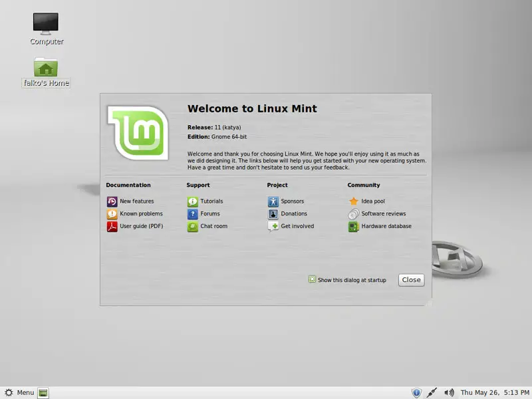Click the clock showing Thu May 26
The width and height of the screenshot is (532, 399).
click(x=495, y=393)
